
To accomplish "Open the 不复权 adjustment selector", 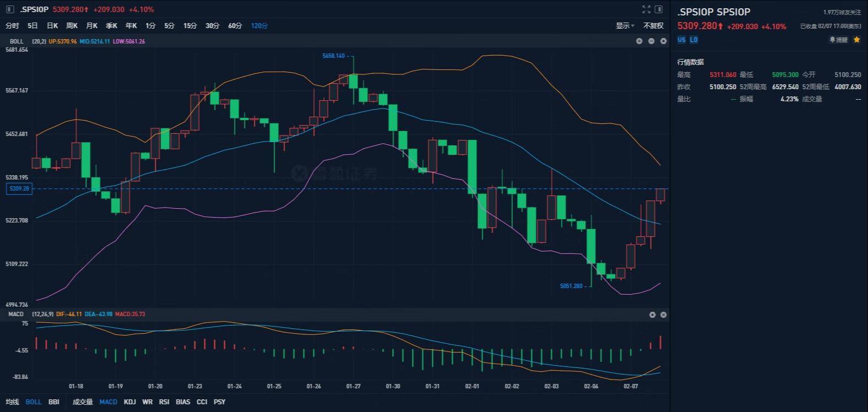I will point(653,26).
